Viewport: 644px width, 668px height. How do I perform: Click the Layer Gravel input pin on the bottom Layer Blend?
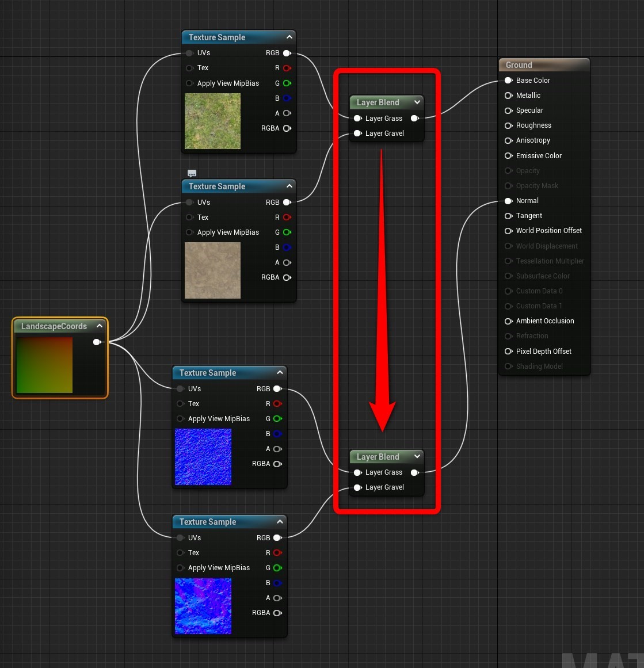pos(359,487)
